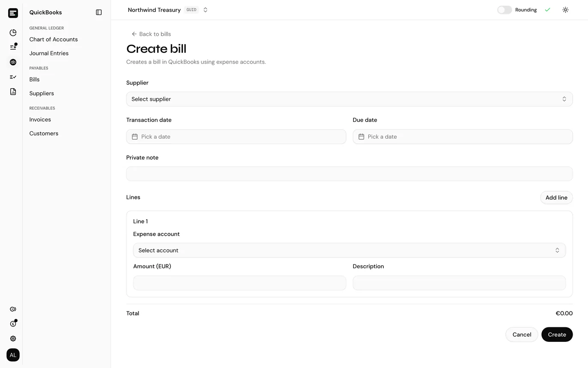Click the GUID badge beside Northwind Treasury
588x368 pixels.
point(191,10)
